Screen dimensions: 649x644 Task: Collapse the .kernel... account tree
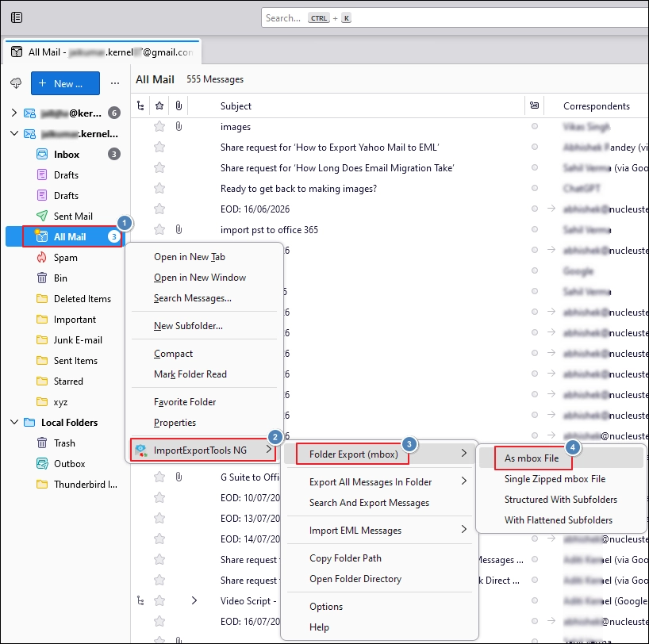click(x=13, y=133)
